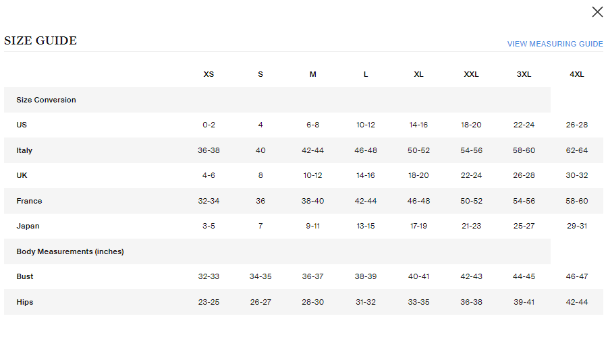Click Italy size 62-64 cell
This screenshot has height=364, width=608.
pyautogui.click(x=577, y=150)
